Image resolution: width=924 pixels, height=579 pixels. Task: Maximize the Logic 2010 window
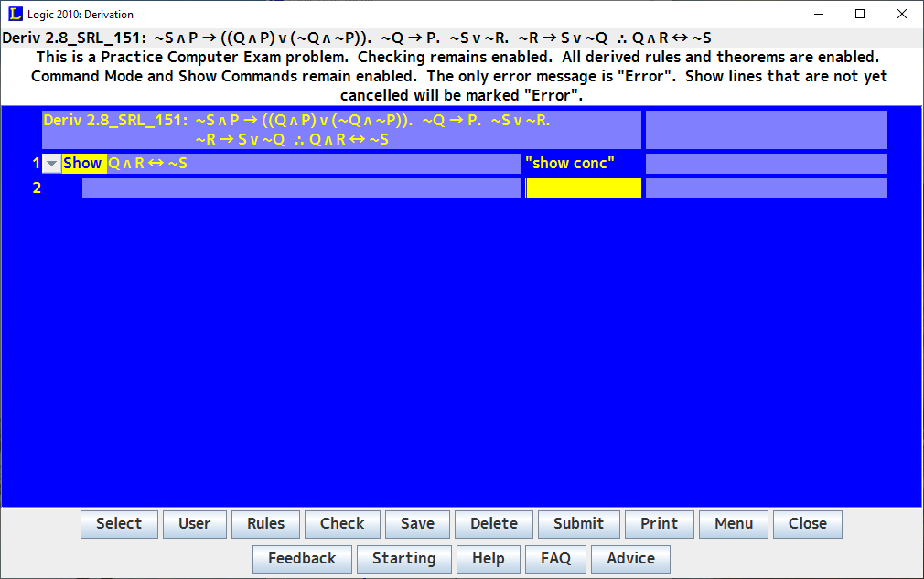[x=860, y=14]
